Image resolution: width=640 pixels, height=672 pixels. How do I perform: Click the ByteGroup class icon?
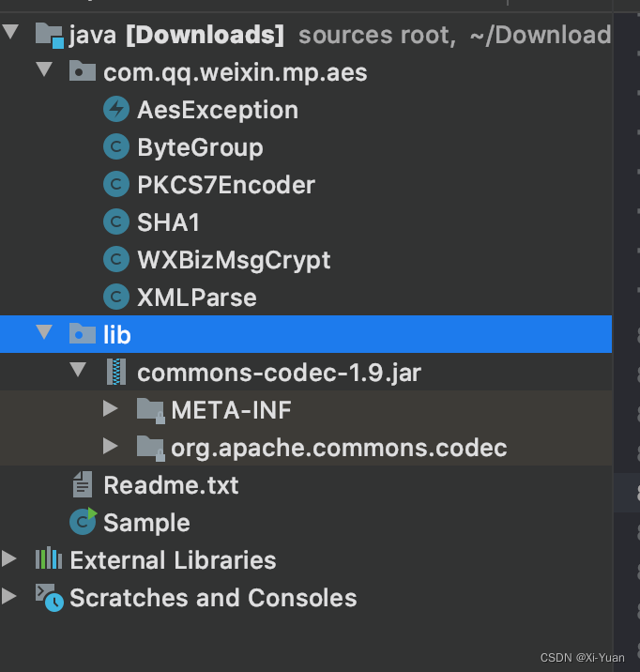pos(116,147)
